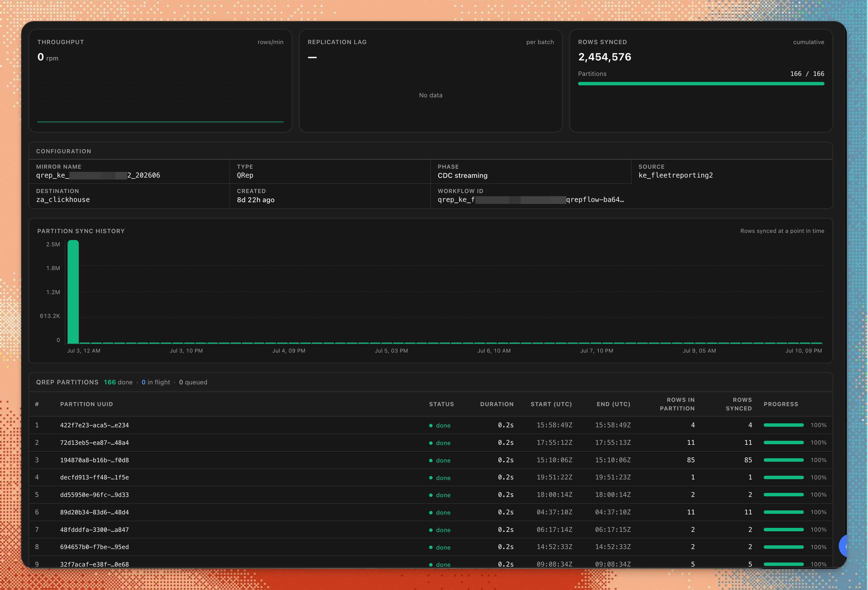
Task: Select partition UUID 694657b0-f7be-…95ed
Action: click(95, 547)
